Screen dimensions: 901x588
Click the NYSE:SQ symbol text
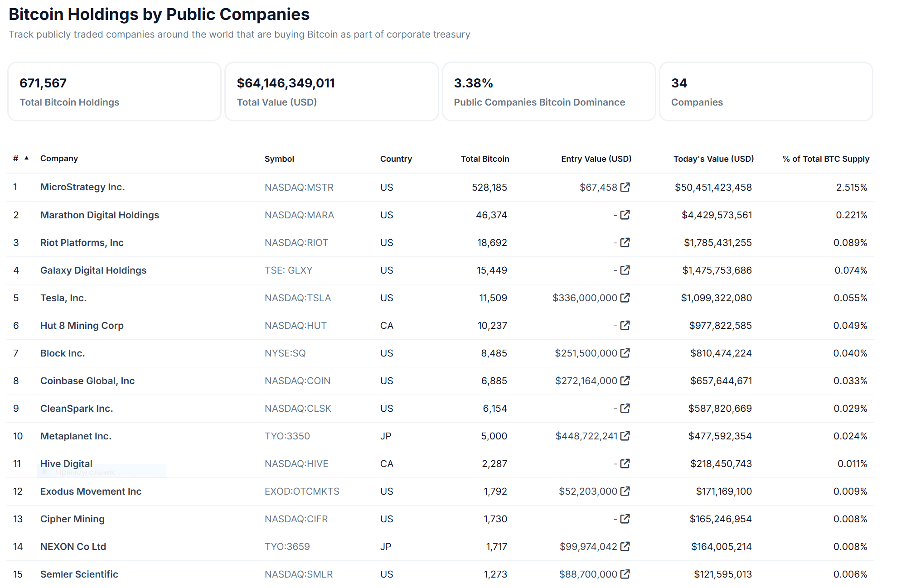[x=285, y=353]
